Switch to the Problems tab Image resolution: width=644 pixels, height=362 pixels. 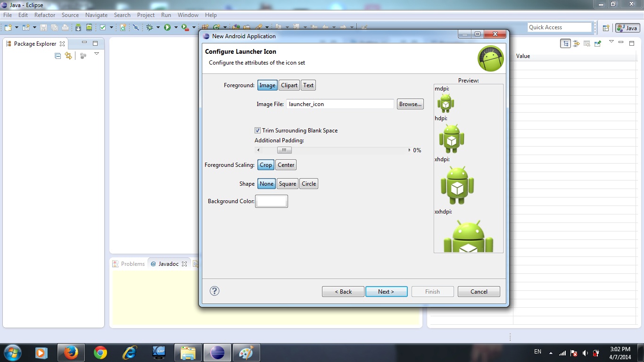point(129,264)
